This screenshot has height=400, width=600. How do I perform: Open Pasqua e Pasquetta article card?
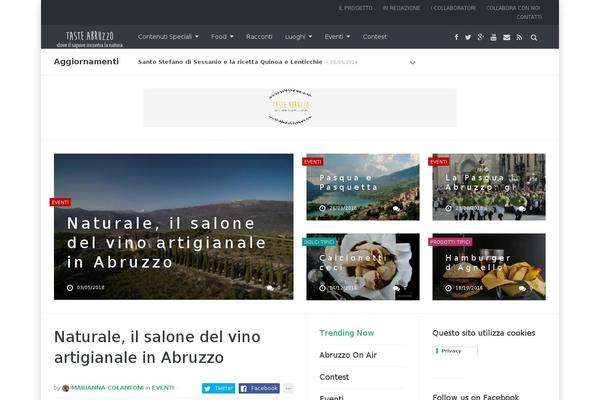(x=363, y=187)
